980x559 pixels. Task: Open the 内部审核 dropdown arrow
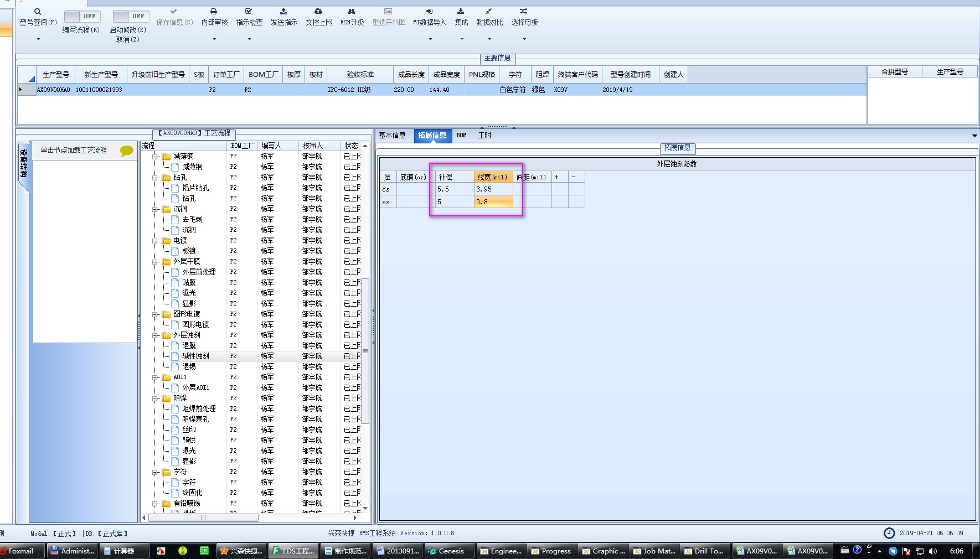(x=214, y=39)
